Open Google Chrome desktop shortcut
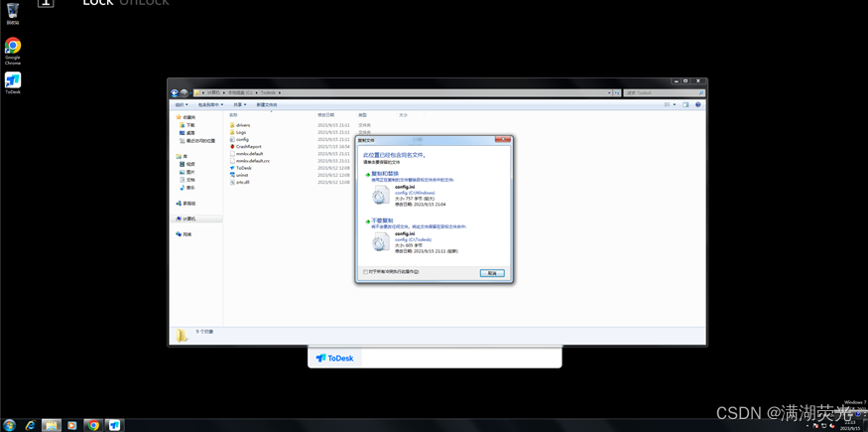The image size is (868, 432). coord(12,51)
